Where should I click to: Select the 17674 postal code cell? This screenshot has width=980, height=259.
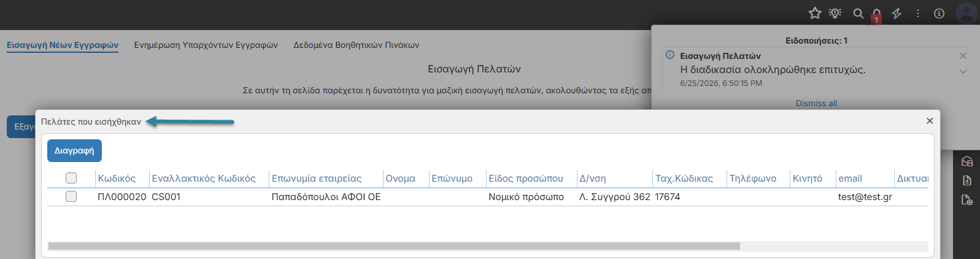tap(668, 197)
